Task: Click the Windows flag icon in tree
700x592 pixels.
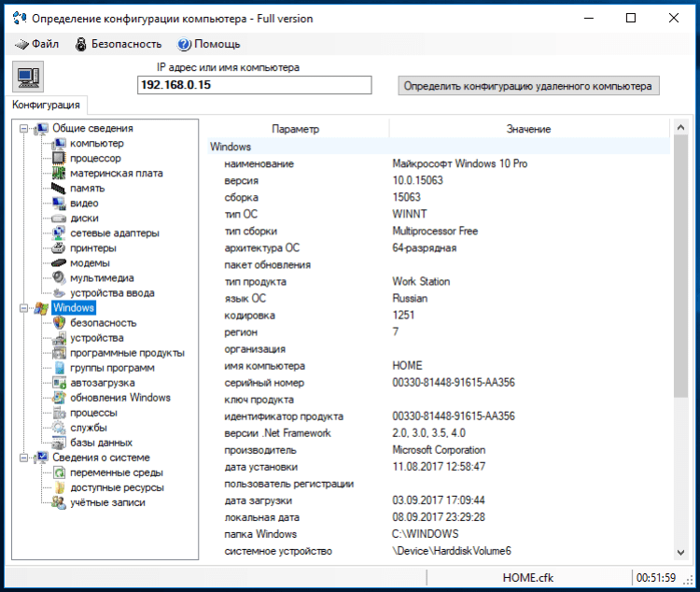Action: [41, 308]
